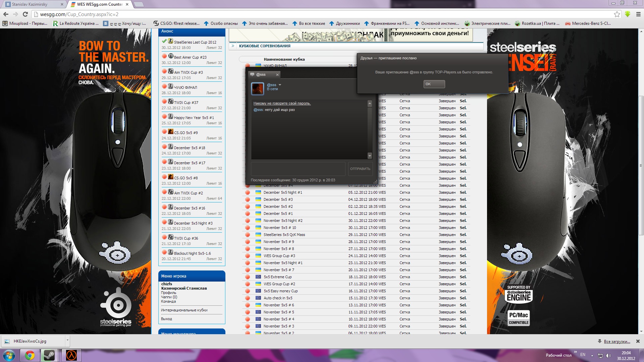Open the Happy New Year 5x5 #1 announcement
Image resolution: width=644 pixels, height=362 pixels.
tap(194, 118)
